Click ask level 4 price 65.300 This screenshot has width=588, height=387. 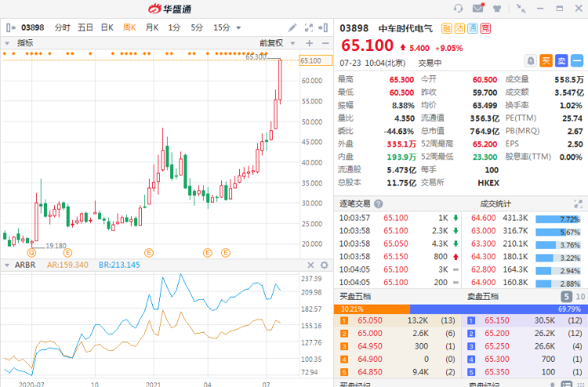[497, 360]
